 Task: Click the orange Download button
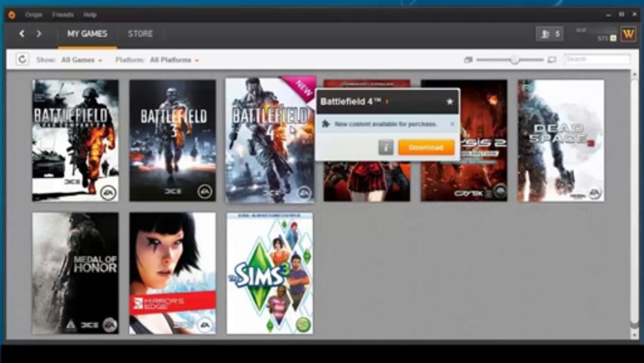(426, 147)
